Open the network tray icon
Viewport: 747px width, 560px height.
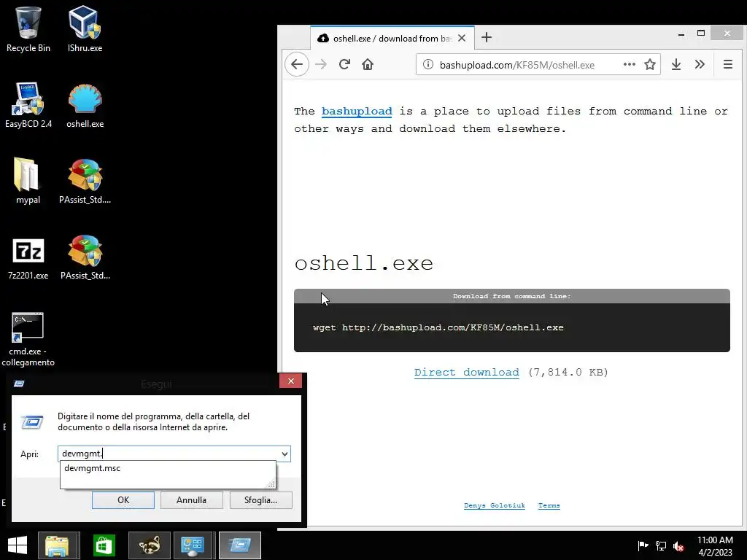point(661,545)
